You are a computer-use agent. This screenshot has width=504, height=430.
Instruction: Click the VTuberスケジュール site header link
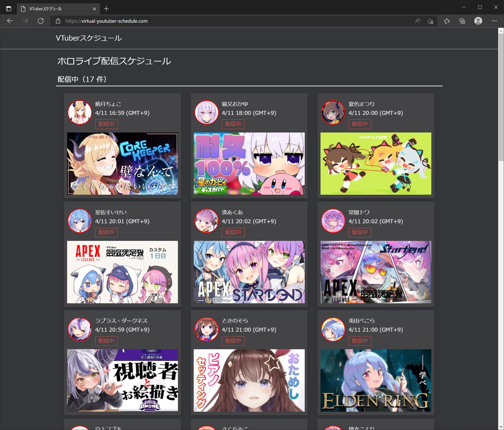(88, 38)
